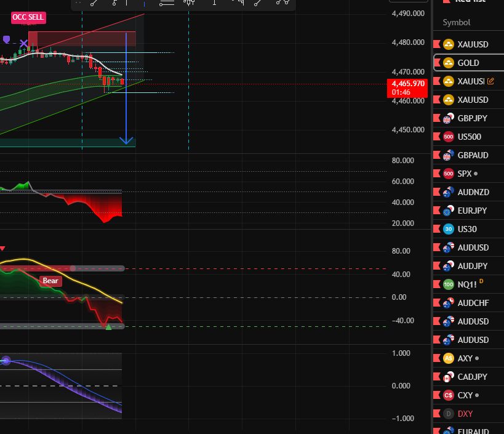Click the red Bear label on the oscillator
Viewport: 504px width, 434px height.
(x=50, y=281)
